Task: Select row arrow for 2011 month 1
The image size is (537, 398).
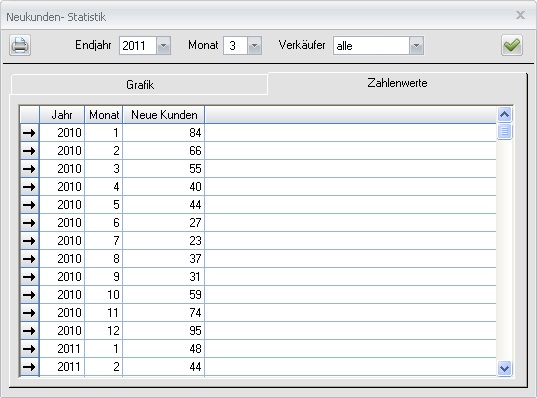Action: click(29, 349)
